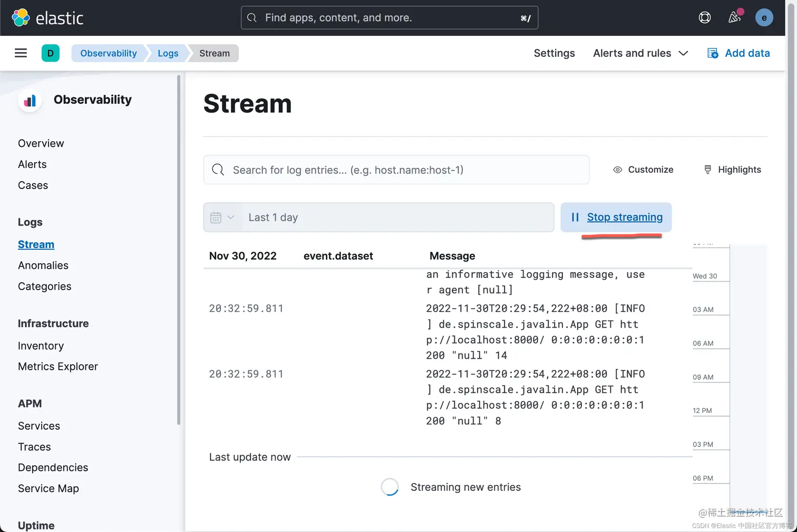The image size is (797, 532).
Task: Click the Infrastructure section heading
Action: click(x=53, y=323)
